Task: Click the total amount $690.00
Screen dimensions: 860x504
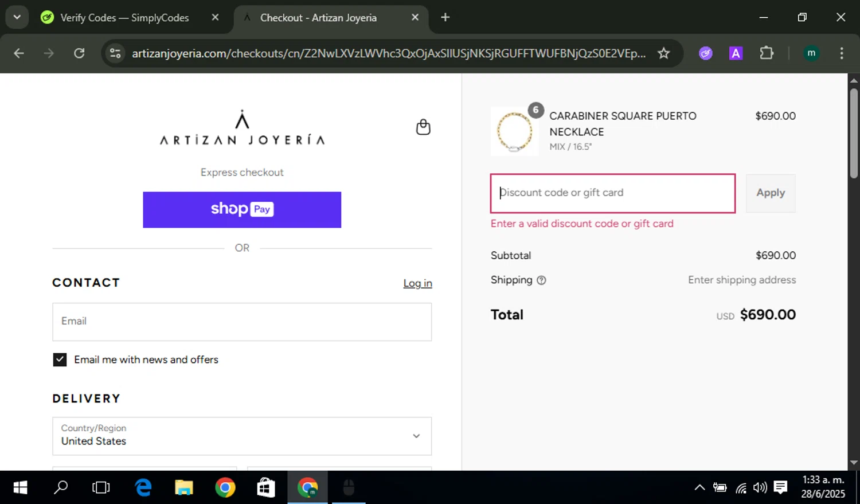Action: (x=768, y=315)
